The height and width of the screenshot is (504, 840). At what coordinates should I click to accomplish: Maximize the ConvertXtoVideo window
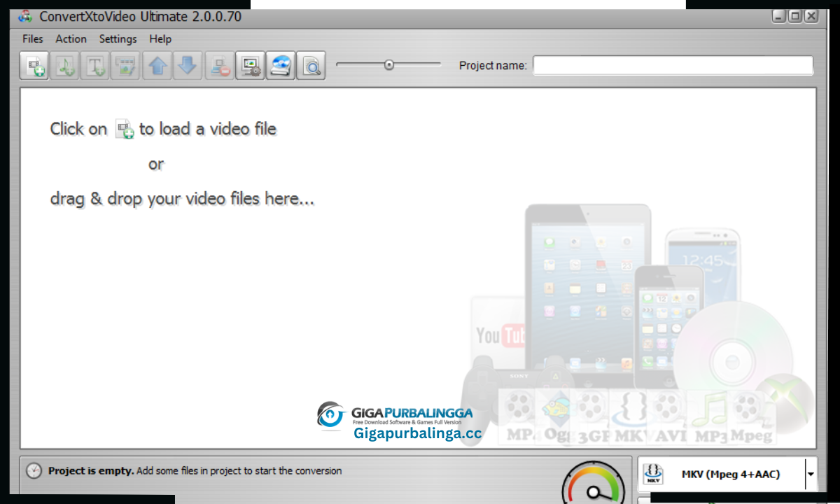pyautogui.click(x=795, y=16)
